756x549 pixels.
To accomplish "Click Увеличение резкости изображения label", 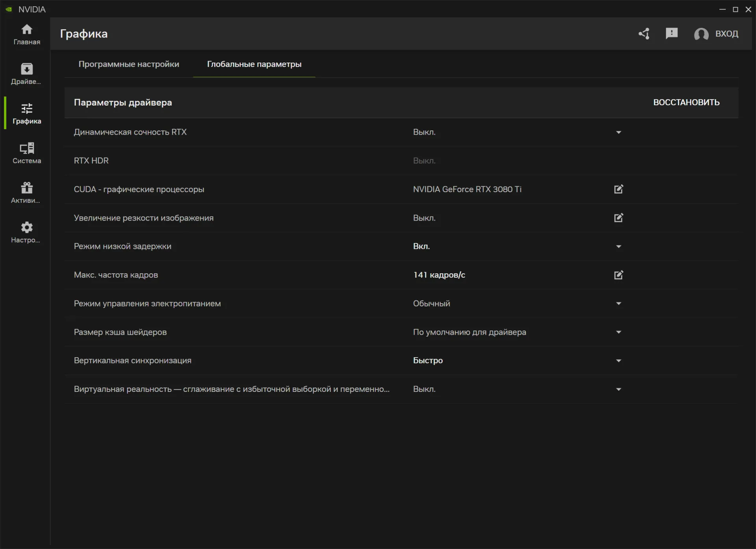I will [x=144, y=218].
